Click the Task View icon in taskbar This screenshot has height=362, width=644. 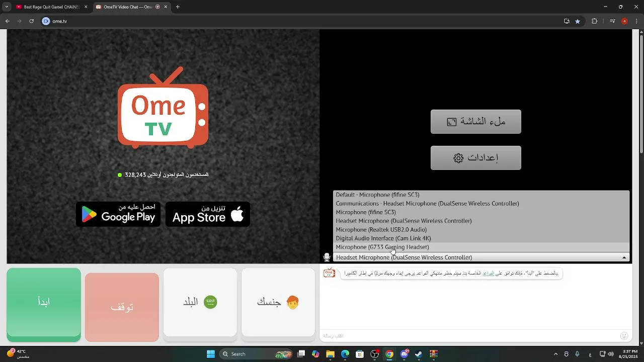click(301, 354)
